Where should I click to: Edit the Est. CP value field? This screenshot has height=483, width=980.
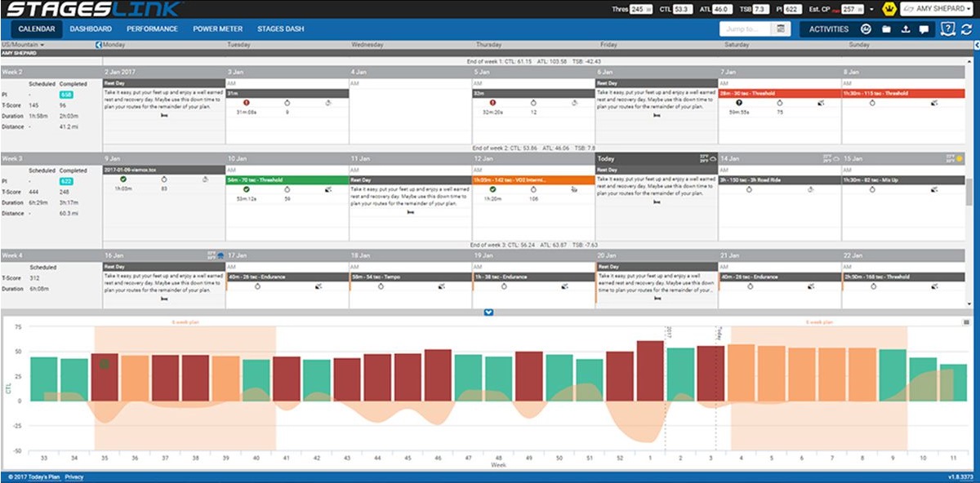tap(851, 10)
